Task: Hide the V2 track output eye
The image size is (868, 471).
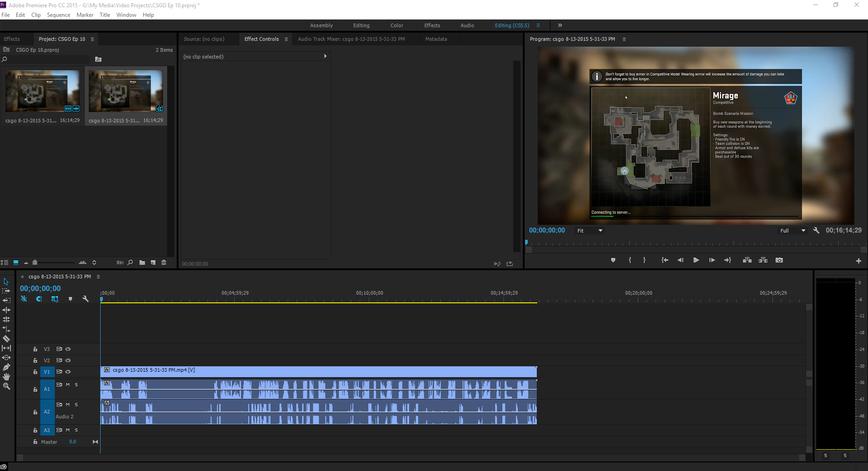Action: coord(68,360)
